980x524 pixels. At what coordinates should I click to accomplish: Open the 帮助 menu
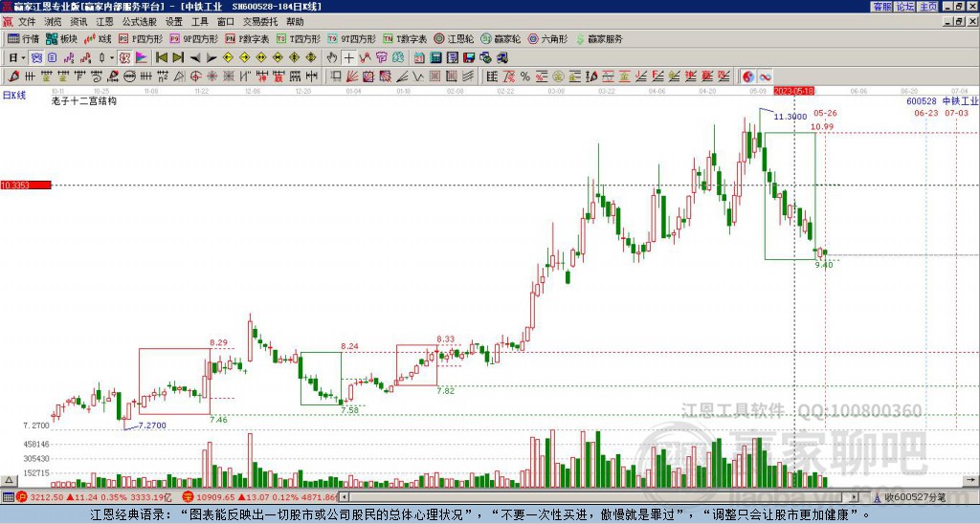coord(295,22)
